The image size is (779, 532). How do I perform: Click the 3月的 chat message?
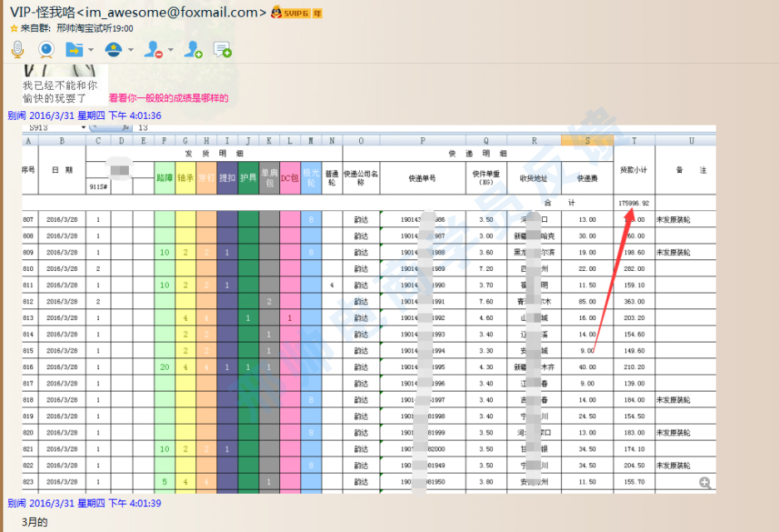click(35, 522)
